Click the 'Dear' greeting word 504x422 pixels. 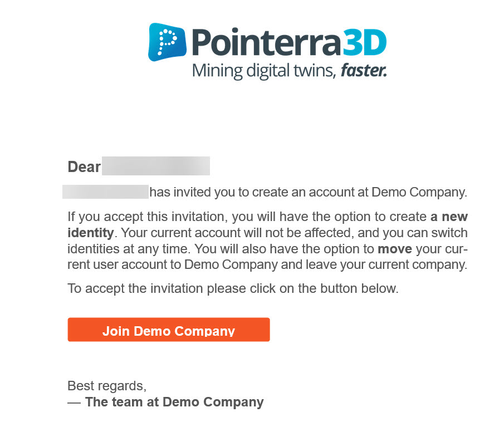tap(84, 167)
